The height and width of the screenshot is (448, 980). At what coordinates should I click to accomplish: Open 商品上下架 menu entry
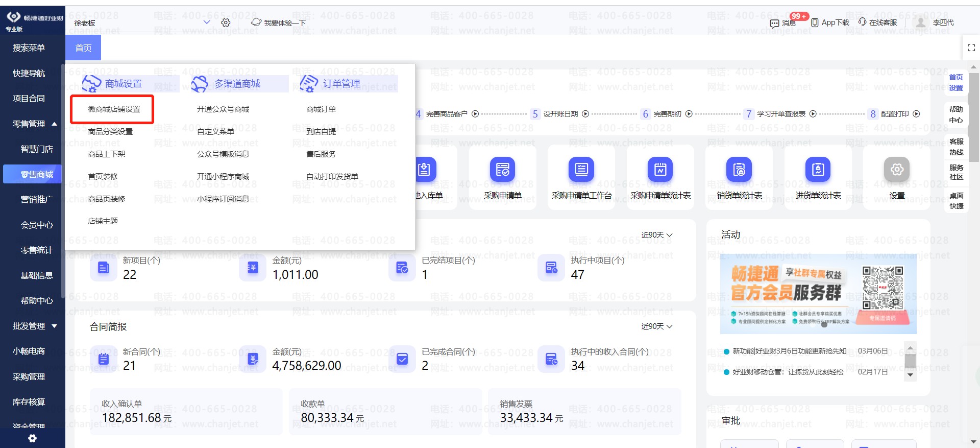coord(107,154)
